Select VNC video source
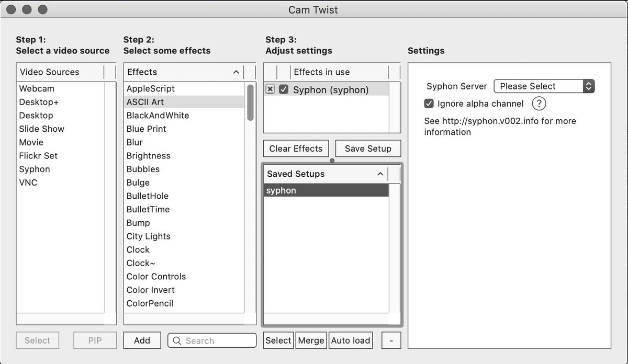 pos(60,183)
